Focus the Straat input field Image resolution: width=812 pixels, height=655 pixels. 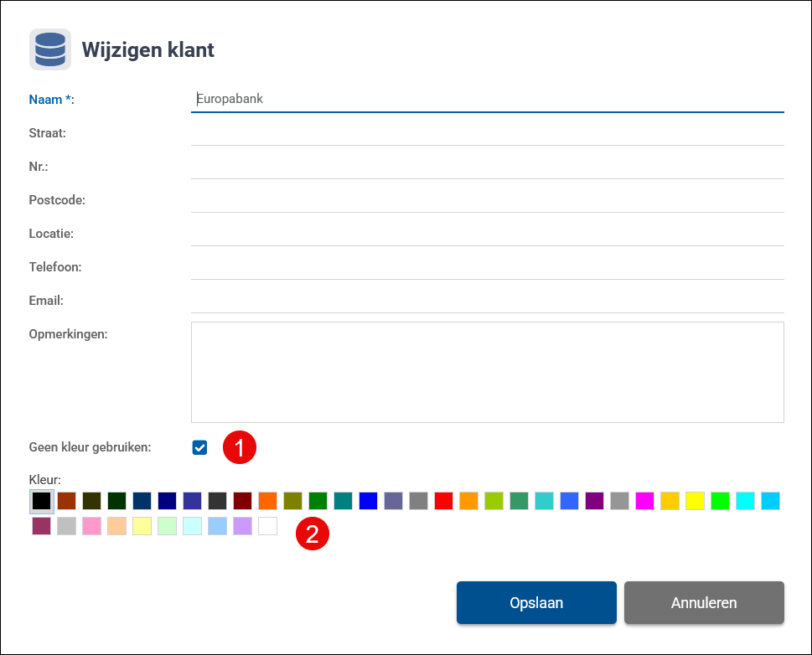487,132
